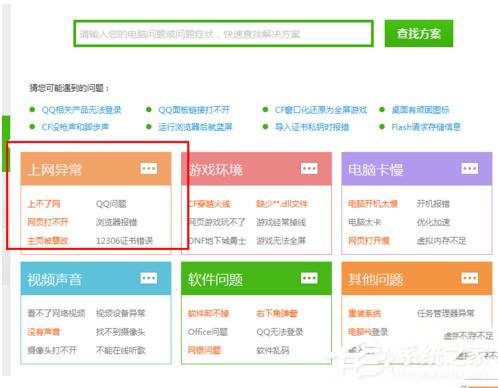Choose the 不能在线听歌 problem

(x=121, y=350)
